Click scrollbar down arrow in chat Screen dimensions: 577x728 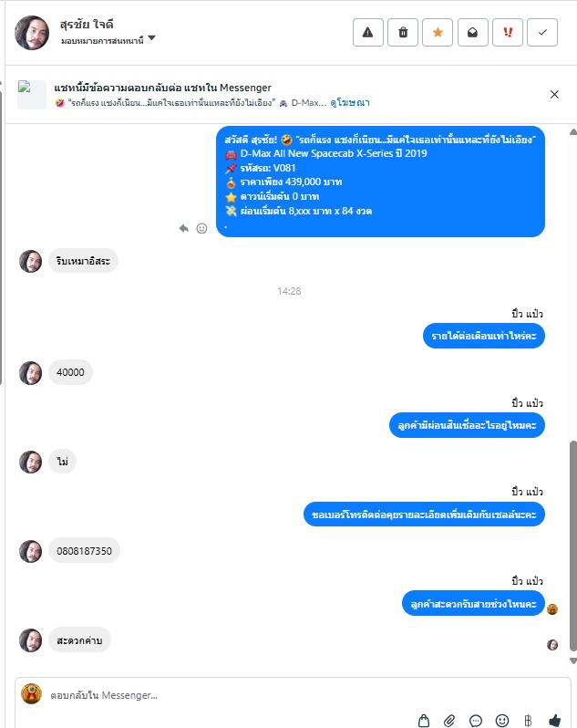(573, 660)
